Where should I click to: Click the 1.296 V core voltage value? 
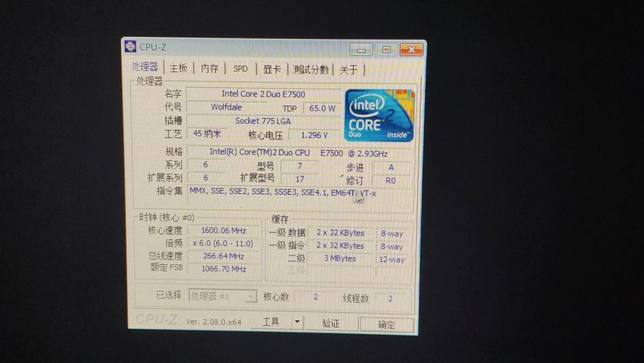(x=314, y=135)
